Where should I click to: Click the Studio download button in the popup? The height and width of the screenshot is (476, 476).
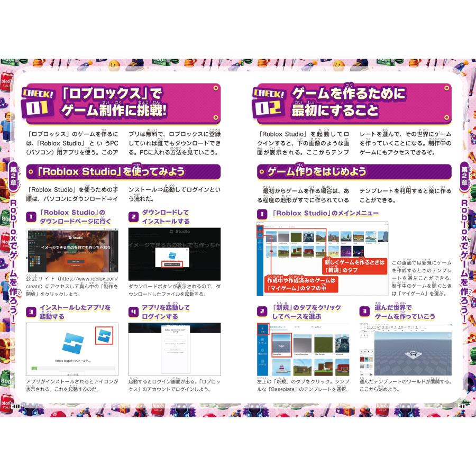tap(172, 264)
